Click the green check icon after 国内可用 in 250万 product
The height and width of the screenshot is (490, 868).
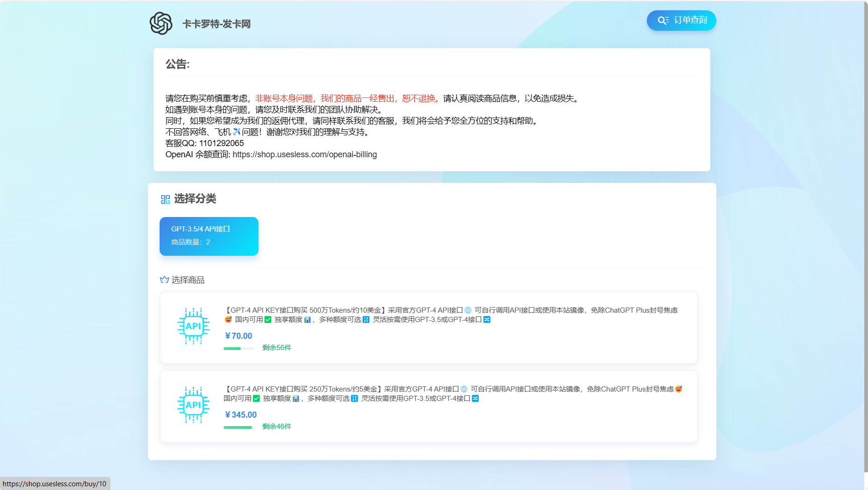click(256, 399)
